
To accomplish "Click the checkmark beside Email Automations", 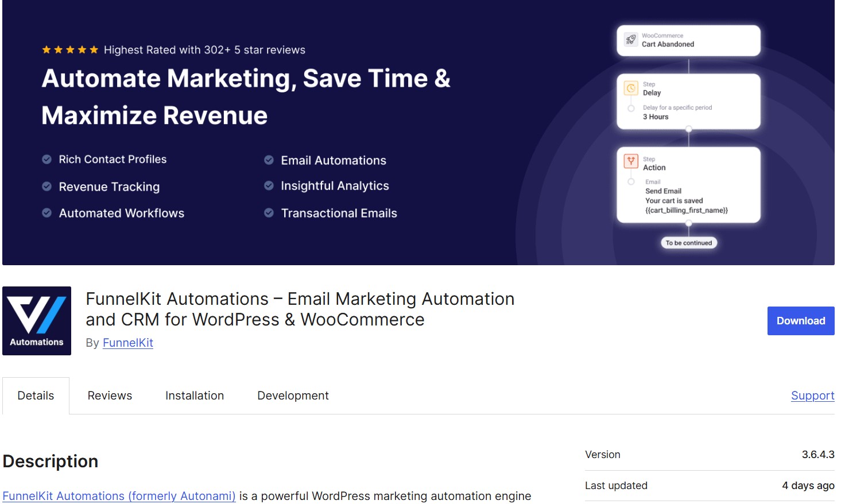I will [x=269, y=160].
